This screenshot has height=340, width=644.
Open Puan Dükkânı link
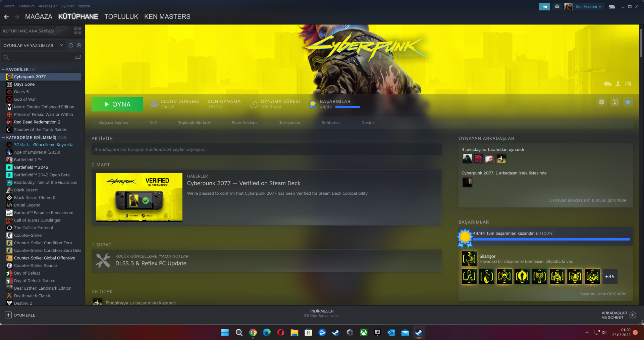[x=245, y=123]
